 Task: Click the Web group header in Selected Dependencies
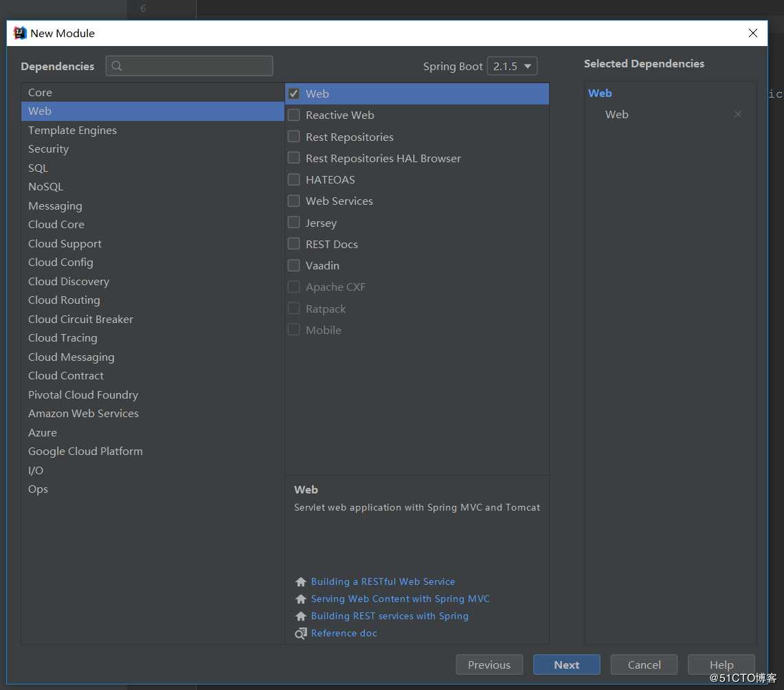point(599,93)
